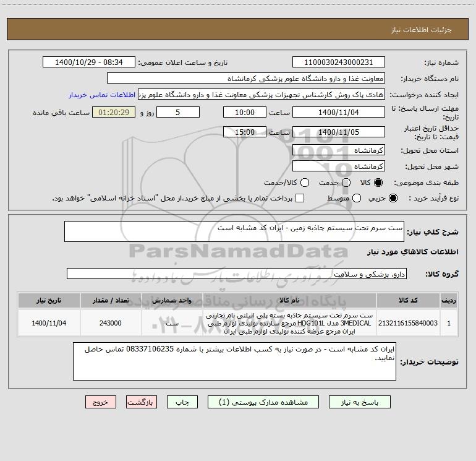The image size is (476, 461).
Task: Click the deadline time 10:00 field
Action: (245, 112)
